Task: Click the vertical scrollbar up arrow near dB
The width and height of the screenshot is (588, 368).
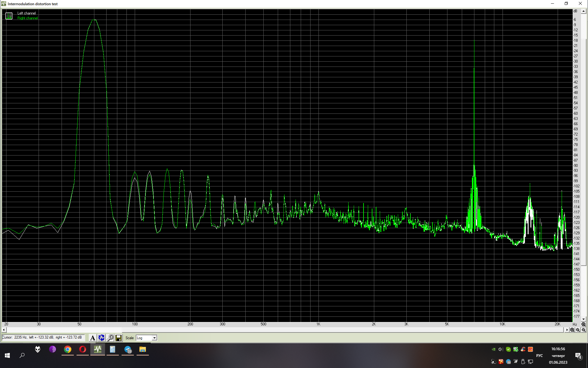Action: (x=584, y=11)
